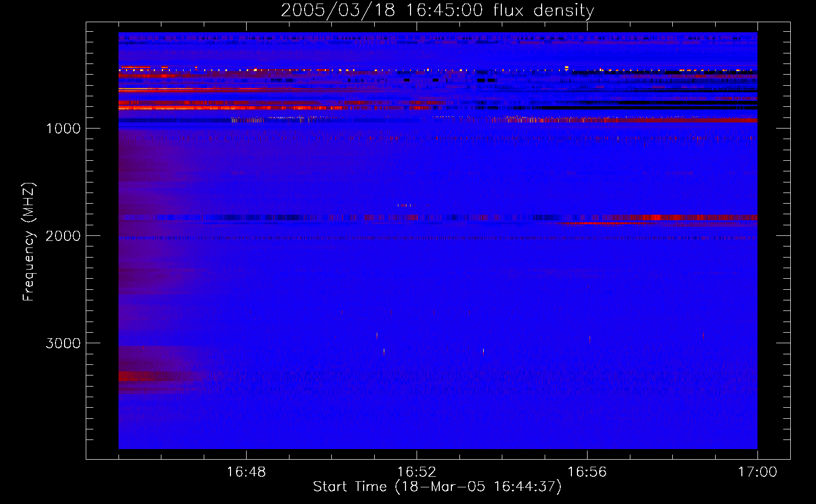Click the '1000' frequency axis label

(x=63, y=129)
